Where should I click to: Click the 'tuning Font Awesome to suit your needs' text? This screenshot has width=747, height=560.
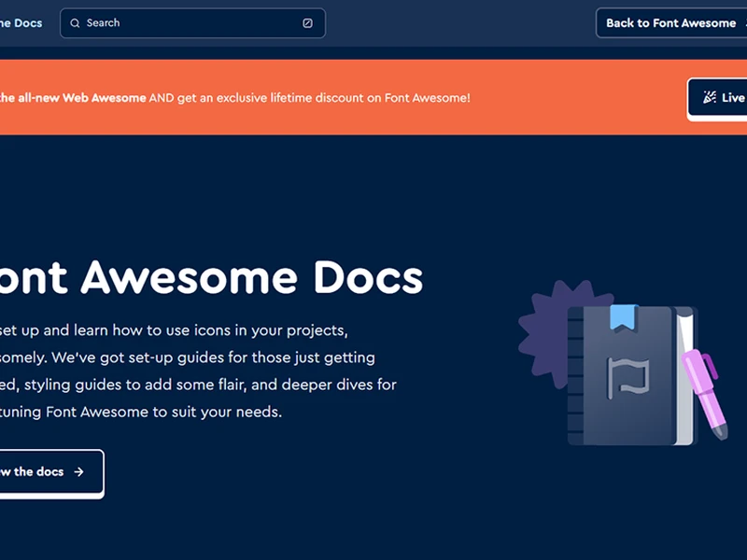coord(141,412)
